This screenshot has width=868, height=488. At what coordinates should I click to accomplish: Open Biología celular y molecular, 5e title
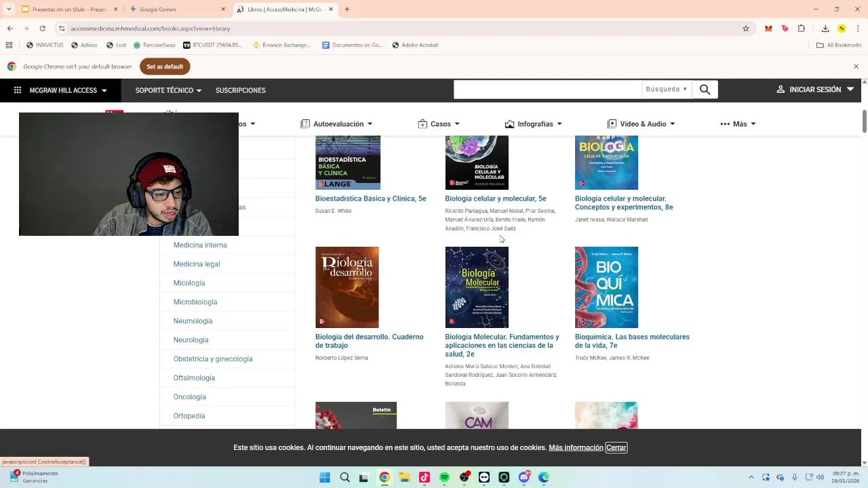[496, 199]
